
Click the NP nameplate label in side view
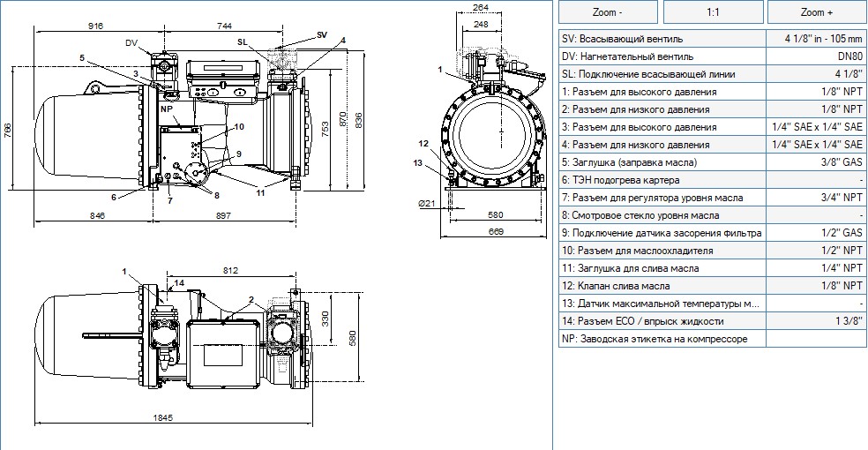167,109
